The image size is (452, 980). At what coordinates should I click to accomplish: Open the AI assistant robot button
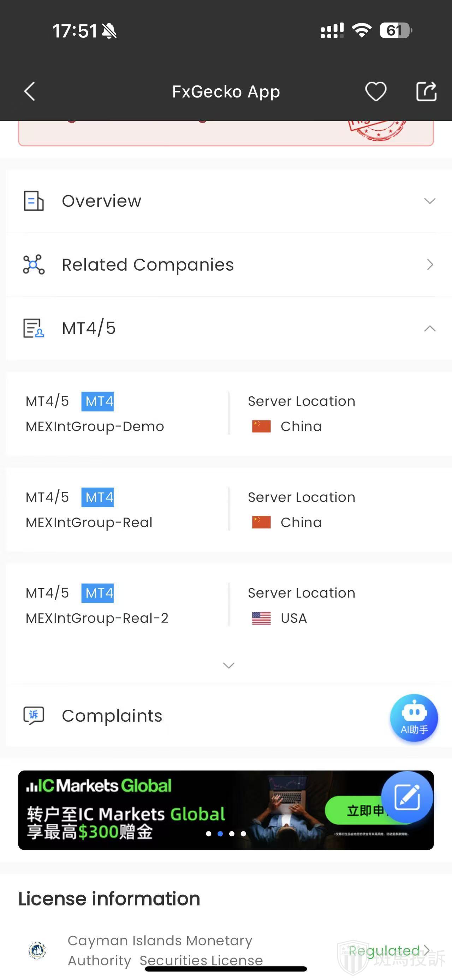[x=414, y=718]
